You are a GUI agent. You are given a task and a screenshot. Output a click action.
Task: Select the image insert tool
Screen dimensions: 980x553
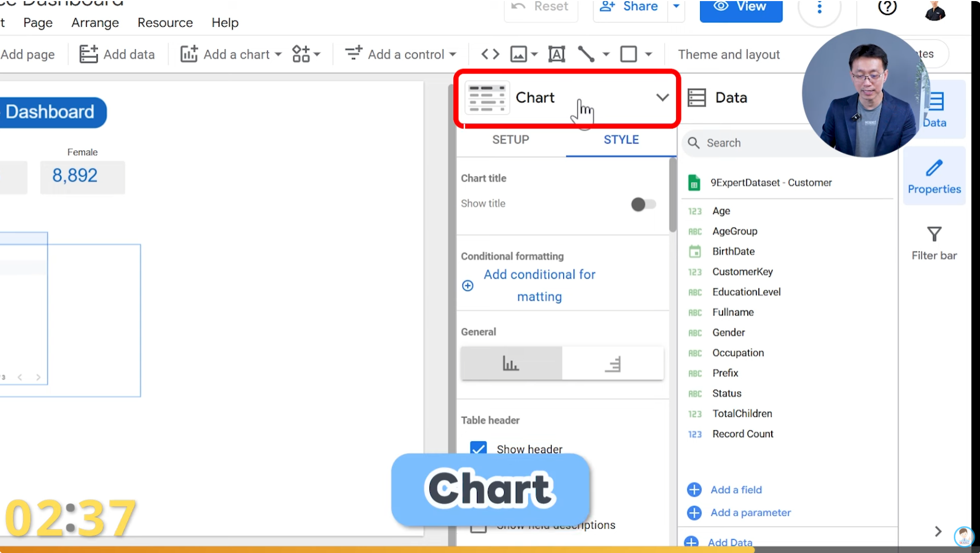coord(519,53)
